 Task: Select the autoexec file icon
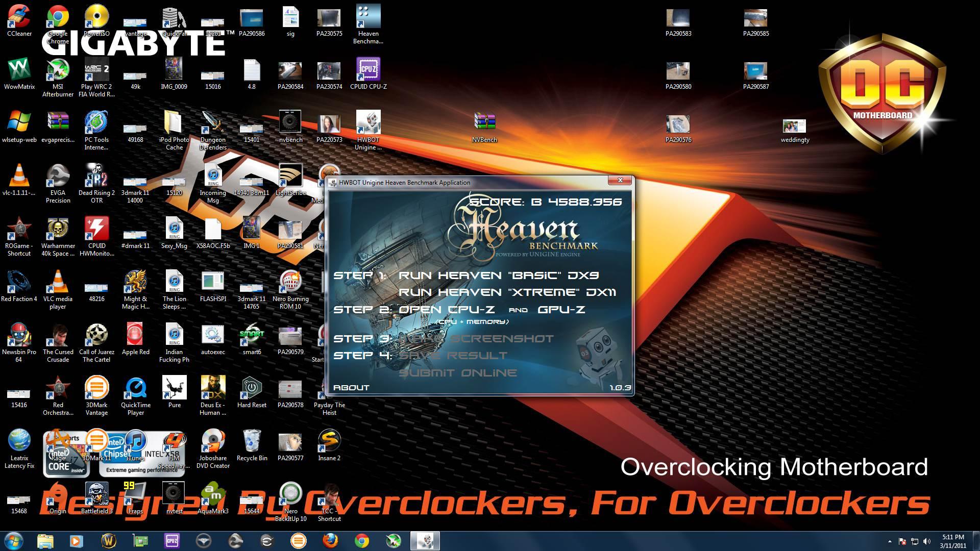point(213,339)
